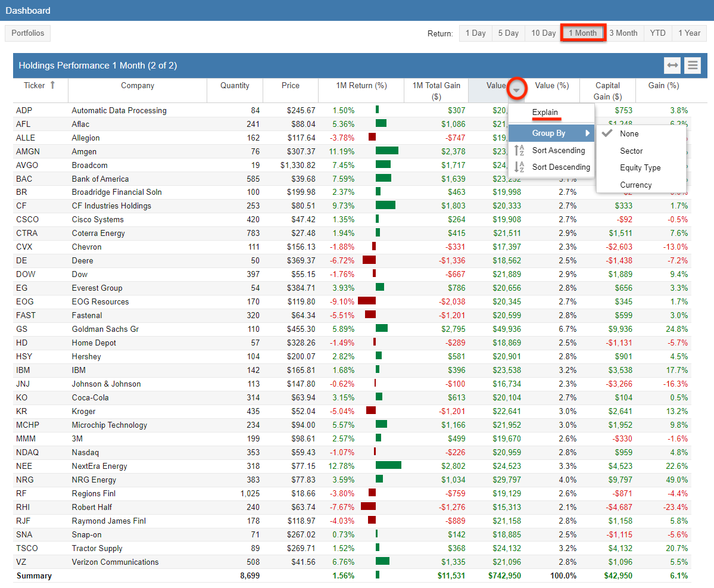Group holdings by Equity Type
This screenshot has height=588, width=714.
(x=640, y=167)
